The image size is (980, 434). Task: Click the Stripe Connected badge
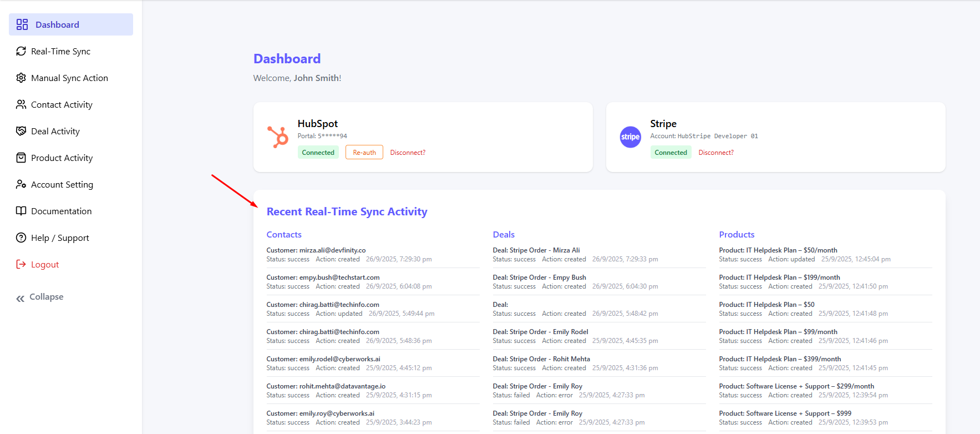tap(671, 152)
